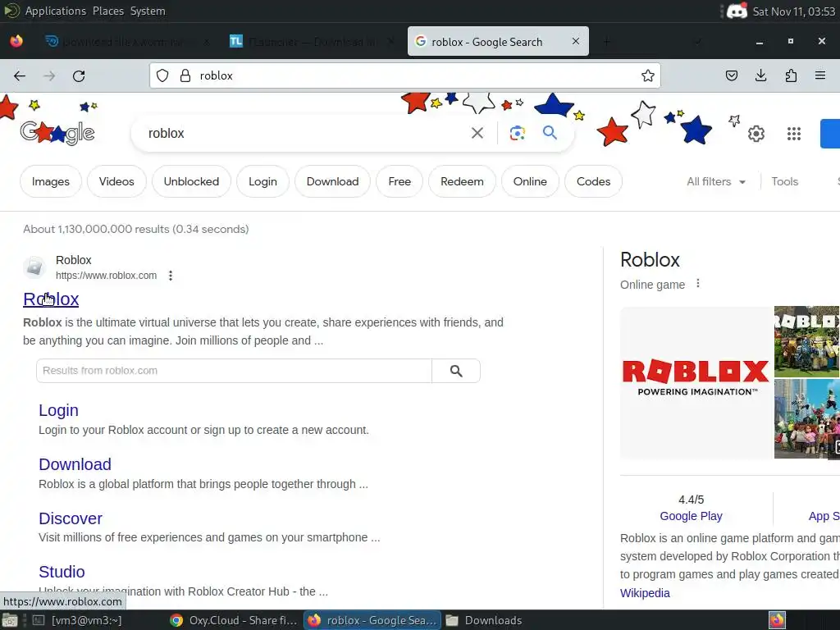Screen dimensions: 840x630
Task: Apply the Redeem search chip
Action: coord(462,181)
